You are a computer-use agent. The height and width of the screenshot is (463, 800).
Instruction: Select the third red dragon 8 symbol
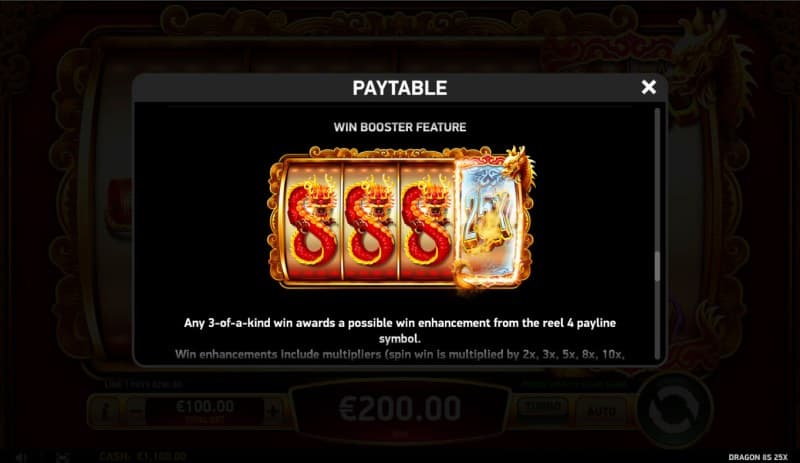(x=427, y=222)
